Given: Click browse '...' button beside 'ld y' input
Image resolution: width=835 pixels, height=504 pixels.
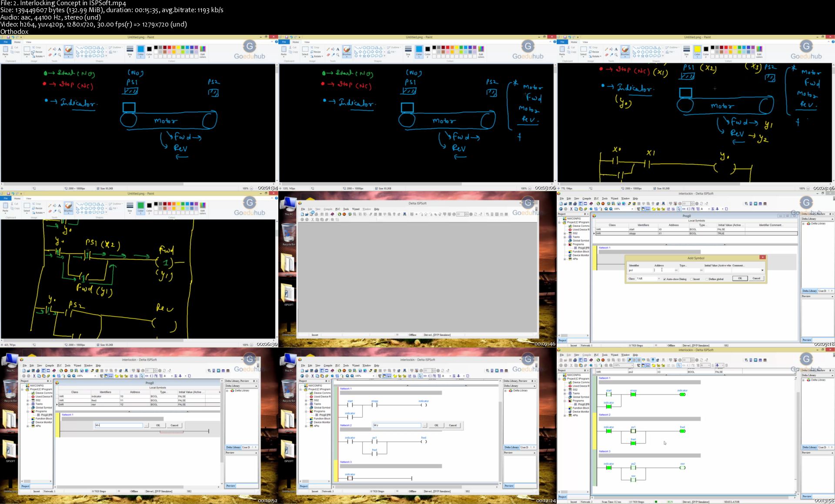Looking at the screenshot, I should coord(424,425).
